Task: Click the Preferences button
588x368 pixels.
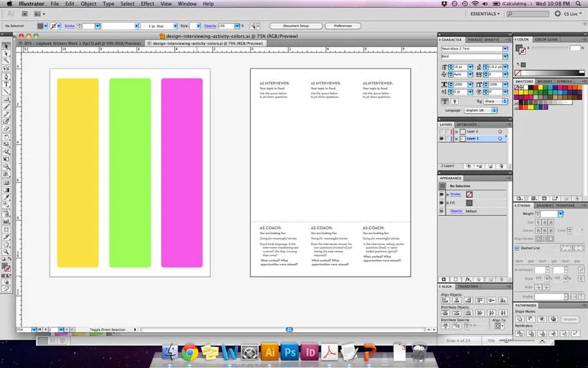Action: pos(343,26)
